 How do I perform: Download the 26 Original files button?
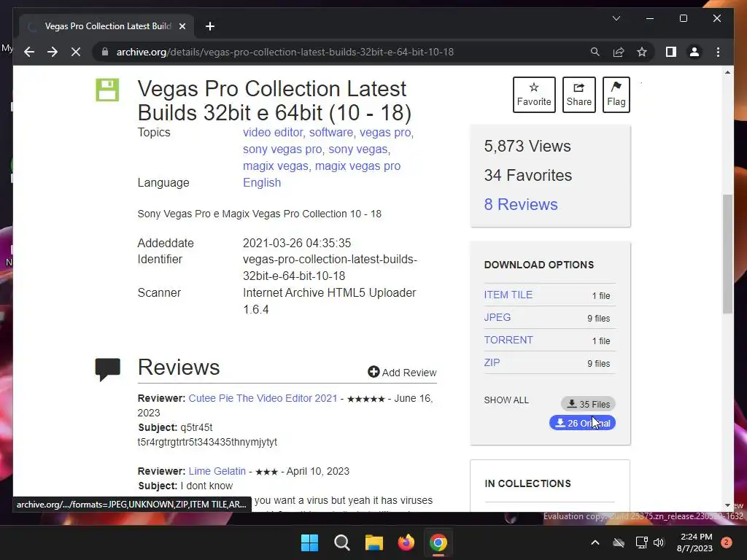coord(582,423)
